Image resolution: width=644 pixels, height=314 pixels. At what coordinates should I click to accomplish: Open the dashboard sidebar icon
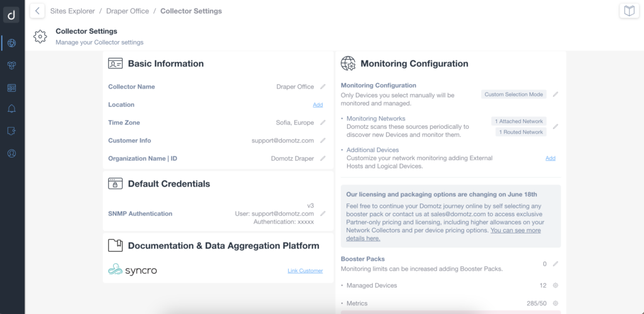pos(11,88)
